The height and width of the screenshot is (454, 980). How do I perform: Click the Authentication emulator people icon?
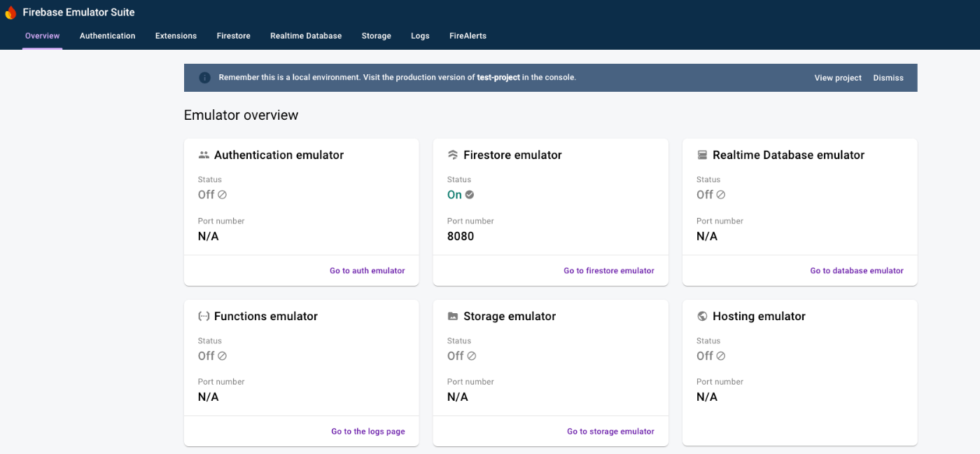pos(204,155)
